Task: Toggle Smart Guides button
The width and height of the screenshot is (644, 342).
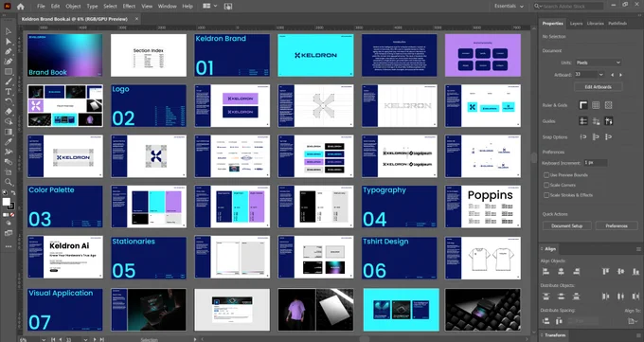Action: tap(609, 121)
